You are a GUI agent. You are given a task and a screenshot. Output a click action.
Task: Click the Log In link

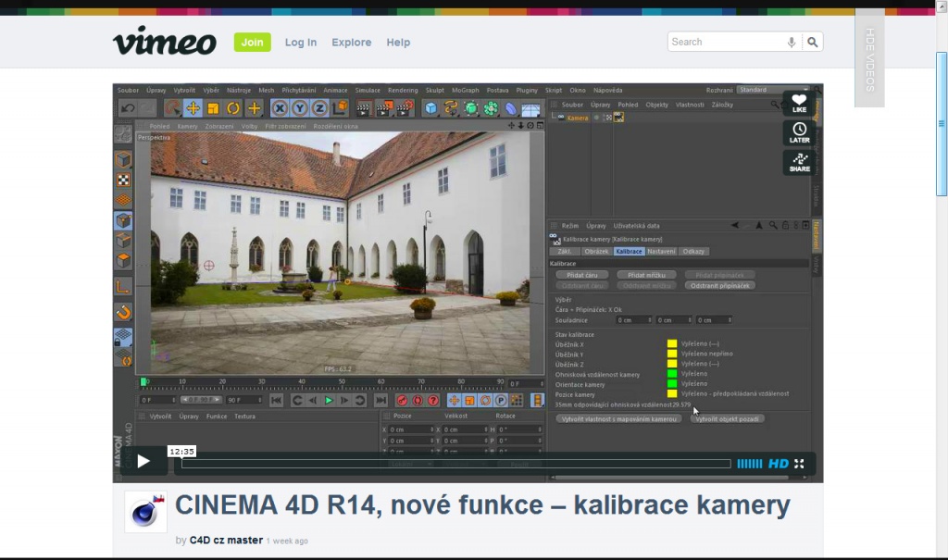tap(301, 43)
